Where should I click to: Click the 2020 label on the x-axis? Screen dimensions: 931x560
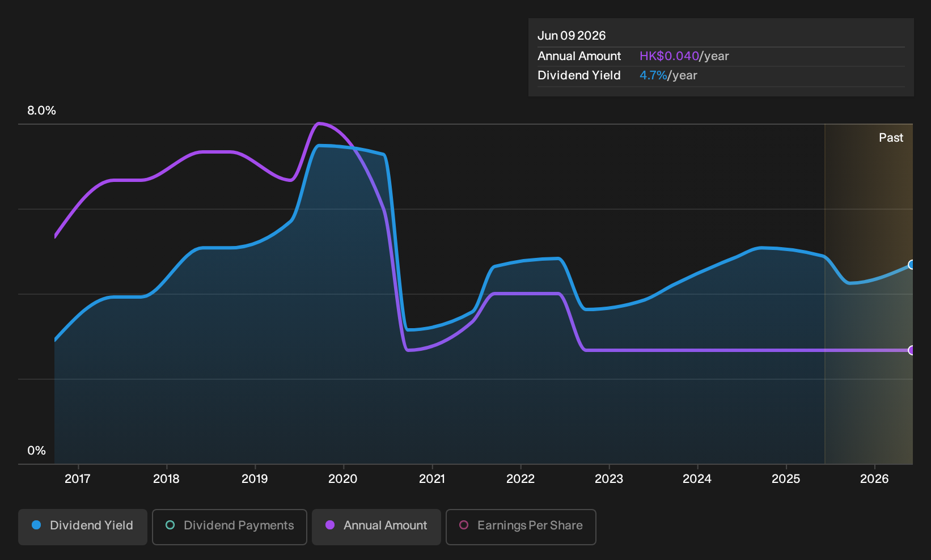point(343,479)
